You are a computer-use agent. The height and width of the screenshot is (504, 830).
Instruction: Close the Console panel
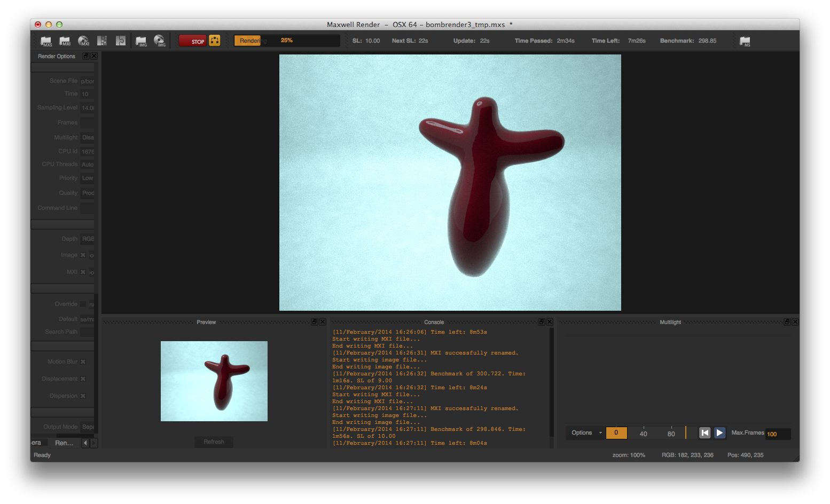pyautogui.click(x=550, y=322)
